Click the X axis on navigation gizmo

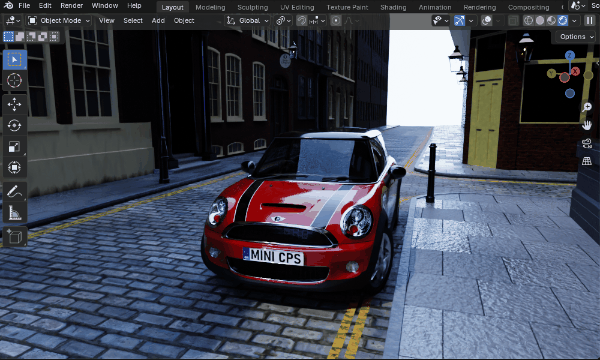(x=575, y=72)
